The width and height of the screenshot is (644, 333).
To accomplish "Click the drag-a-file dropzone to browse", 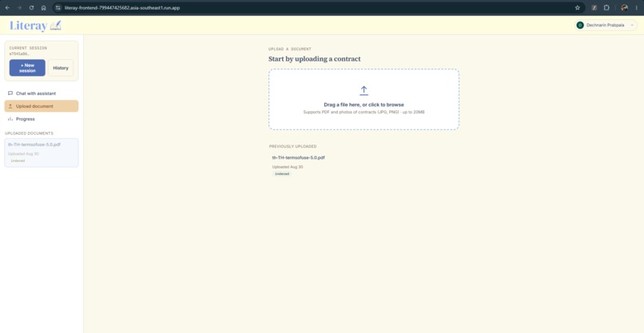I will (364, 99).
